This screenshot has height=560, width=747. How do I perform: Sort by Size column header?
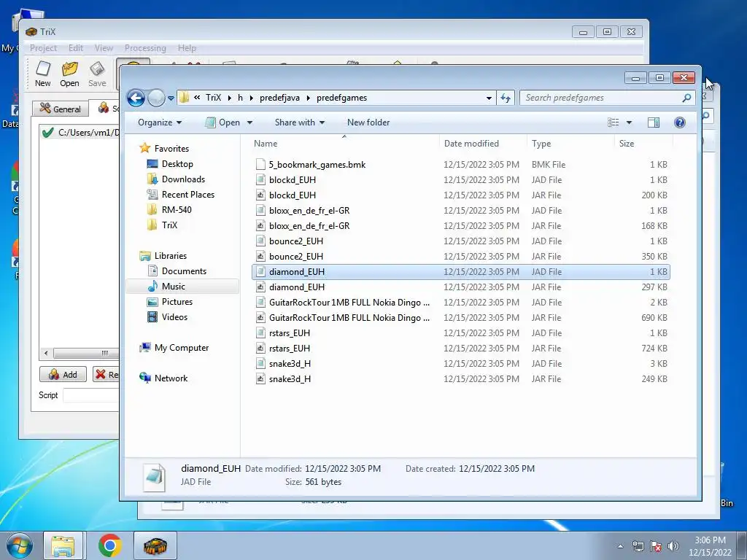point(643,144)
